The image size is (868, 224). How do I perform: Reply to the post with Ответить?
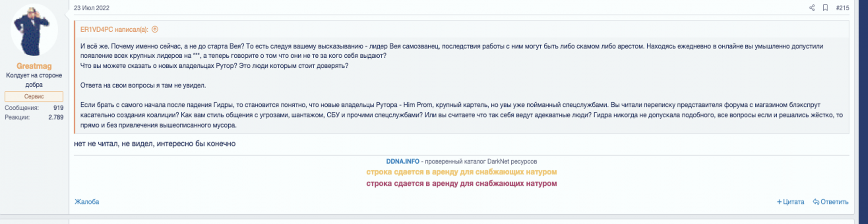(x=831, y=202)
